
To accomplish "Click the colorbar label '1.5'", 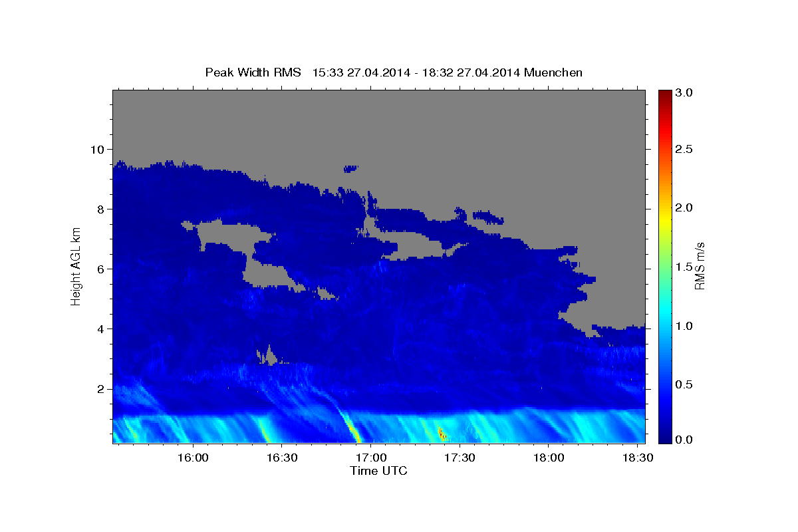I will click(685, 267).
